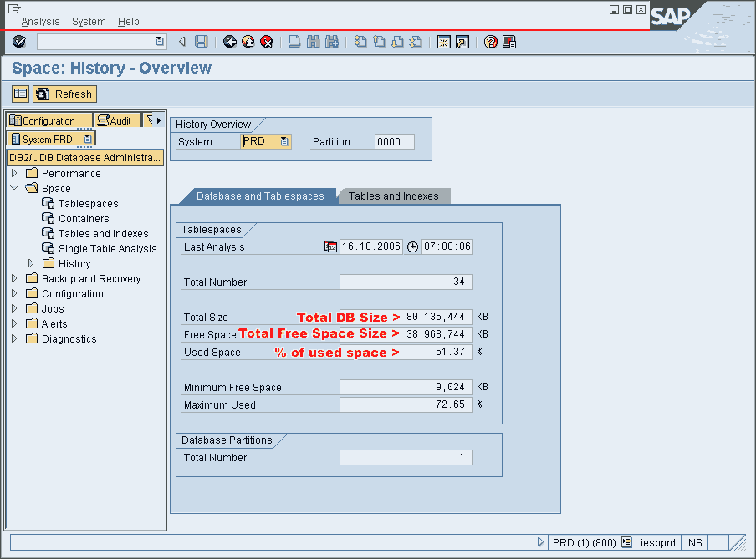The height and width of the screenshot is (559, 756).
Task: Select the Database and Tablespaces tab
Action: coord(260,196)
